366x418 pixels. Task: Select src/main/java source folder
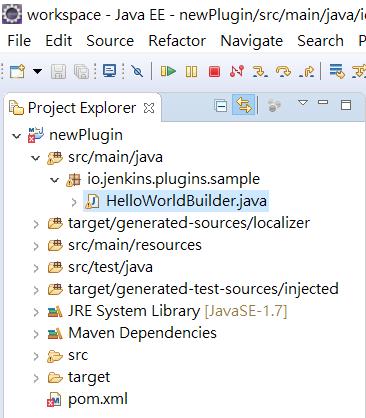coord(115,157)
